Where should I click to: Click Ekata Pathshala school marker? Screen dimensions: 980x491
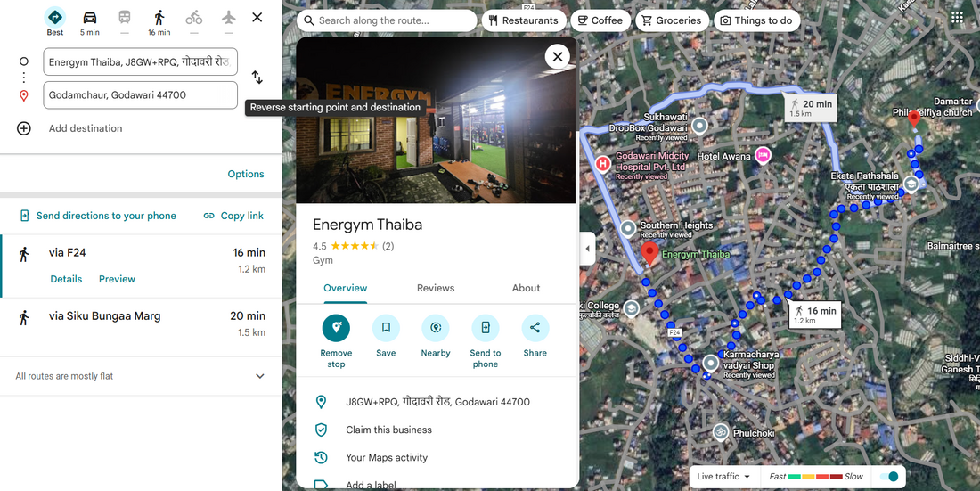tap(911, 184)
